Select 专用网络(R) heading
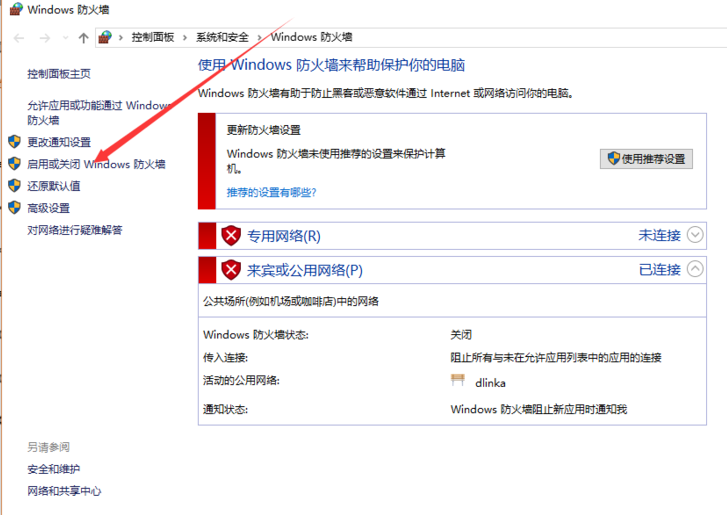Image resolution: width=727 pixels, height=515 pixels. point(284,236)
